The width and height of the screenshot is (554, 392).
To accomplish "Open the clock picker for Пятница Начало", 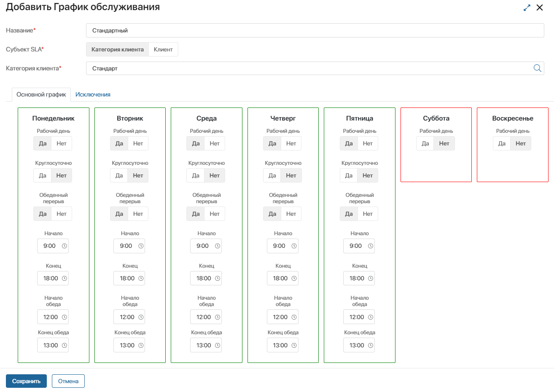I will tap(371, 246).
